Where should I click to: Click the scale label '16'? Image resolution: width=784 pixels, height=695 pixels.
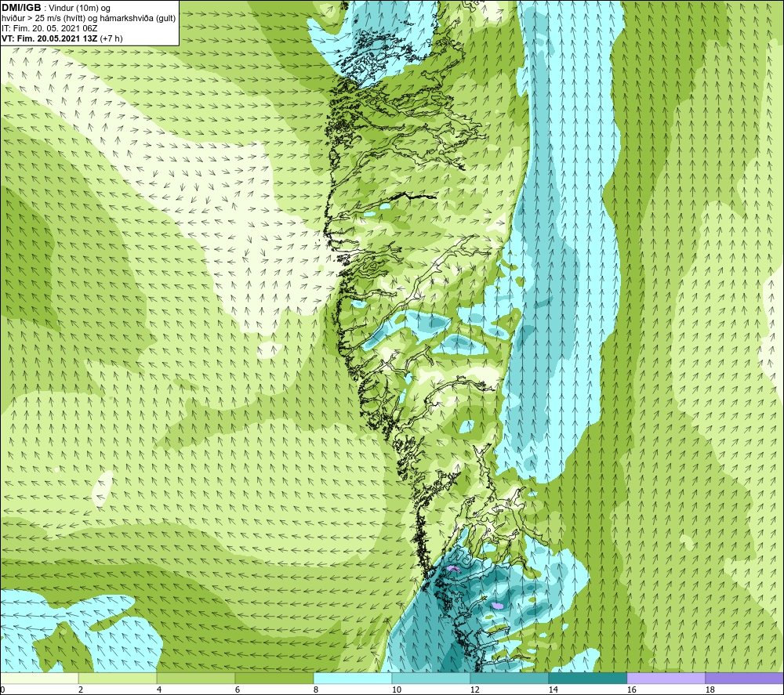pos(631,690)
